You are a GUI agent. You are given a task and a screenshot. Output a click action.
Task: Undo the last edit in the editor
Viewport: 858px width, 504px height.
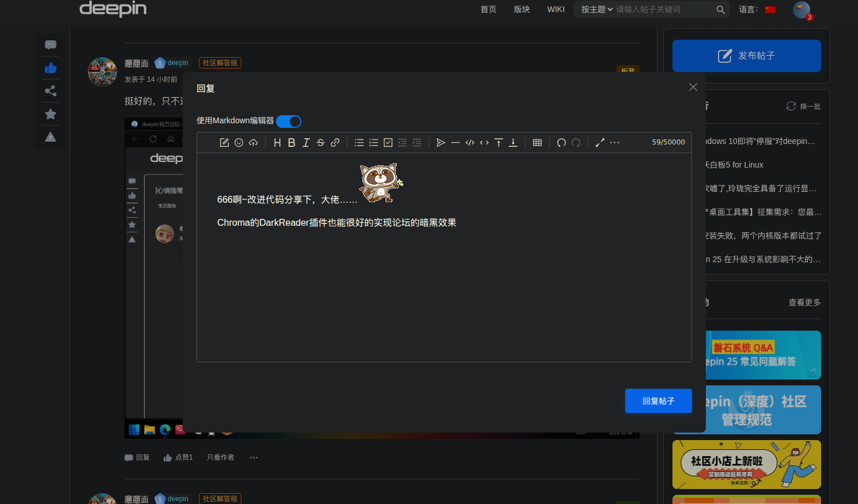(x=561, y=142)
